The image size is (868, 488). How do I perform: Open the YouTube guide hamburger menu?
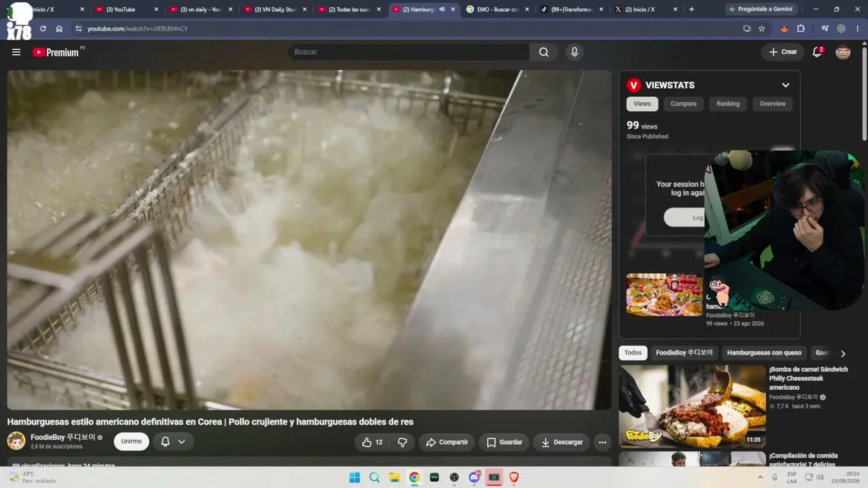click(x=16, y=52)
